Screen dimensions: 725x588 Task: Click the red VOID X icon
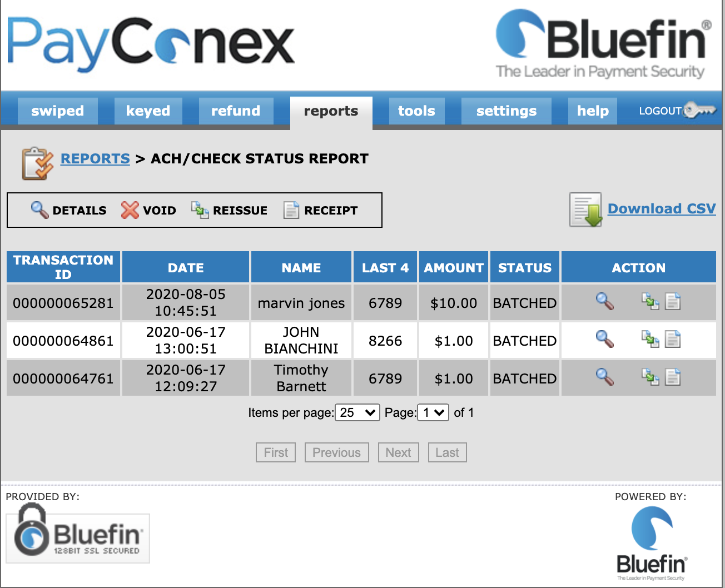tap(130, 210)
